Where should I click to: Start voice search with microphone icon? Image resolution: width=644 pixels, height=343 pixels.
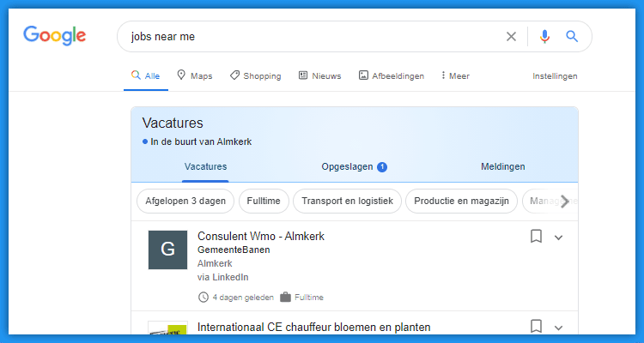[x=544, y=36]
